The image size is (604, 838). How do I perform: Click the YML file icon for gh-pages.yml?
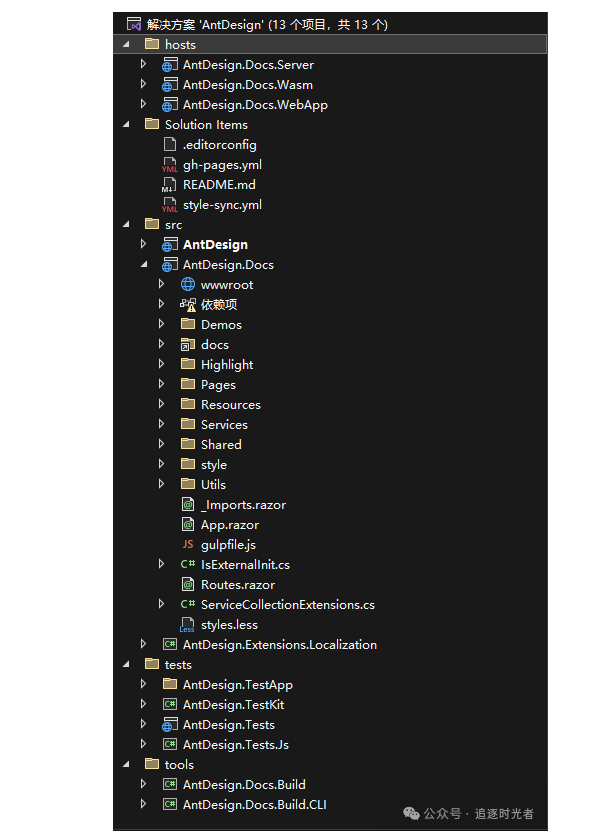pyautogui.click(x=169, y=165)
